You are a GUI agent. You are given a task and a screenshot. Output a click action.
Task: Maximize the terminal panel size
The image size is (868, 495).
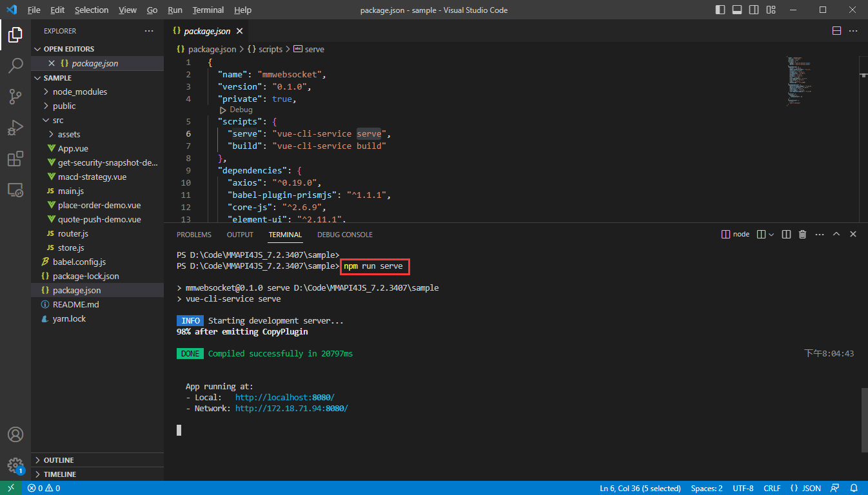click(836, 235)
